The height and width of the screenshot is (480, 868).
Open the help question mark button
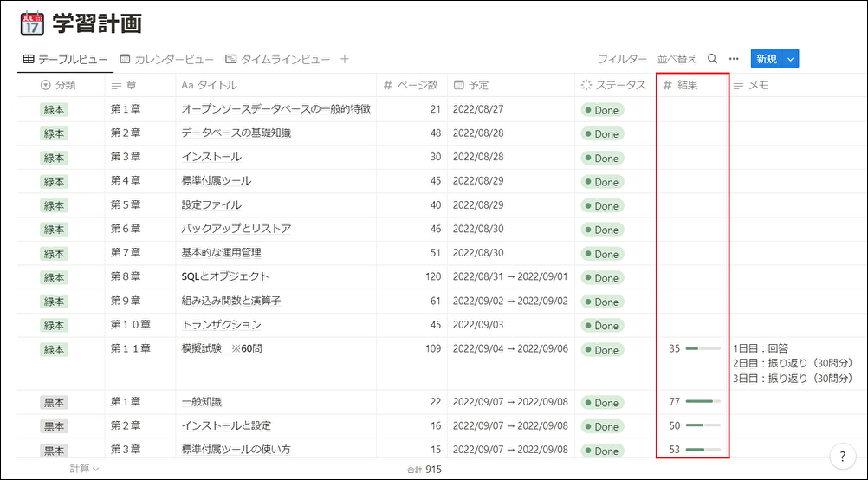click(843, 457)
